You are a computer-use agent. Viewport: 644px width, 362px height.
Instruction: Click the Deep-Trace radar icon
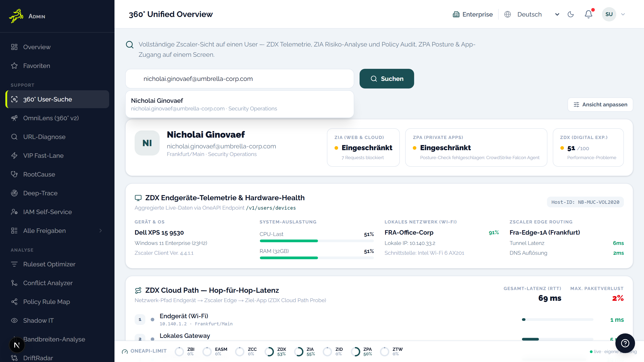[x=14, y=193]
